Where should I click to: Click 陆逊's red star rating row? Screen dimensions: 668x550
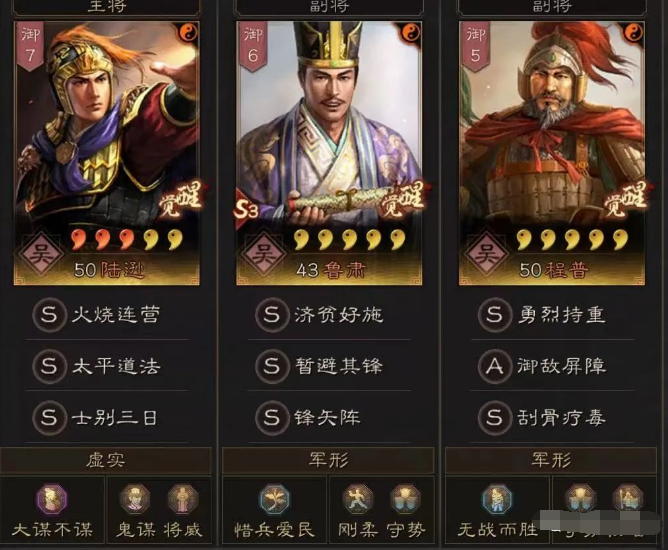127,240
